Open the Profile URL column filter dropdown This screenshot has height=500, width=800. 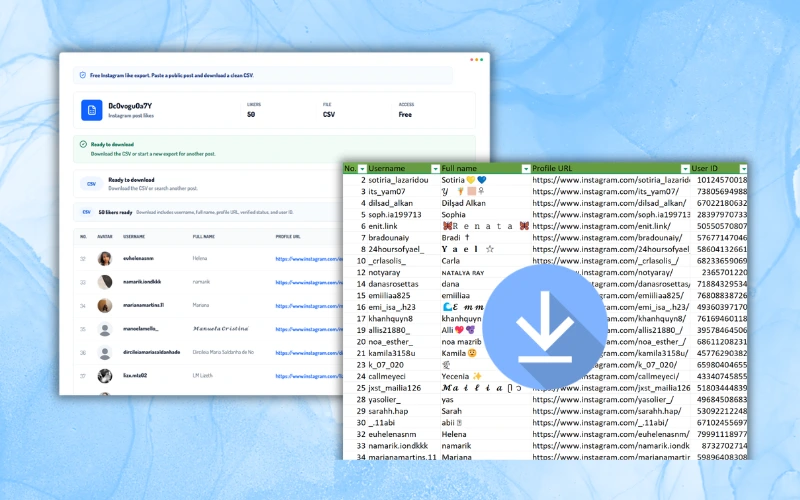tap(685, 168)
